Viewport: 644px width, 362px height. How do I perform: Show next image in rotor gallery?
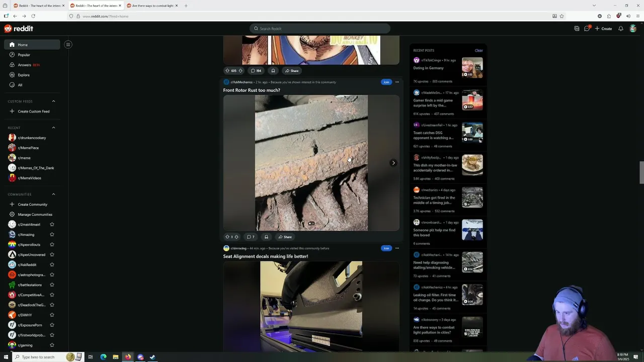point(393,163)
